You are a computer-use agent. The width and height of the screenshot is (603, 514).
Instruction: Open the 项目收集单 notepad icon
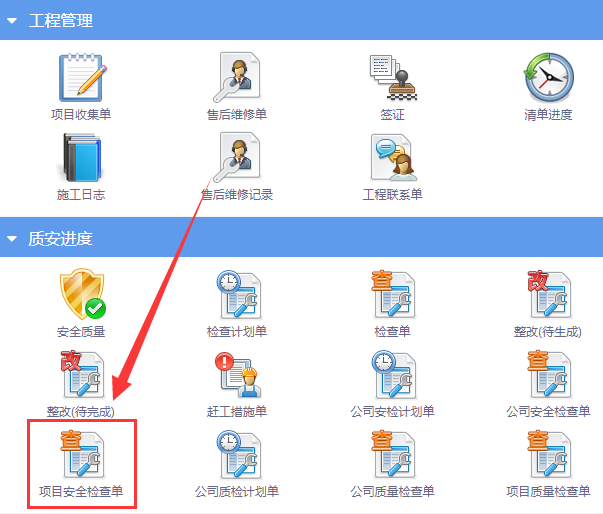(x=81, y=78)
